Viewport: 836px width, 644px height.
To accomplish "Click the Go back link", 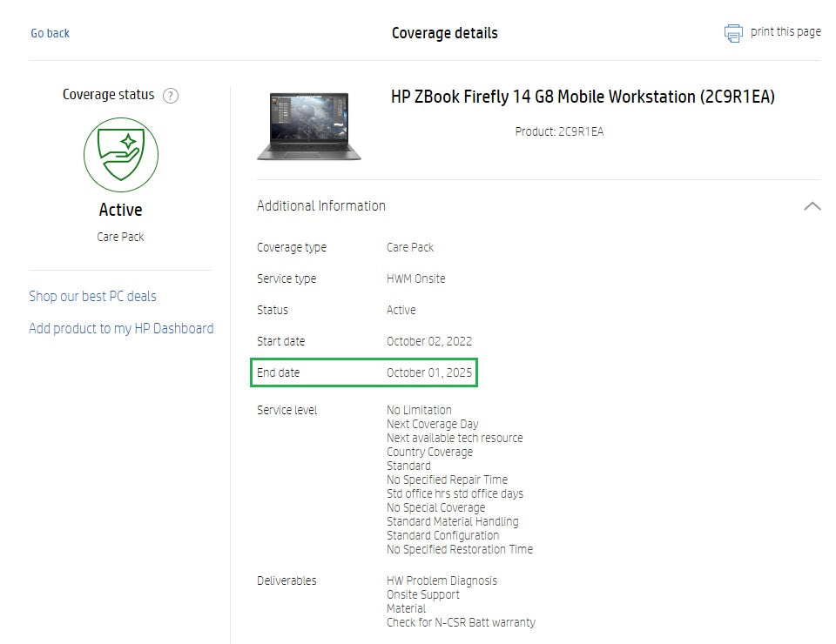I will click(x=50, y=32).
